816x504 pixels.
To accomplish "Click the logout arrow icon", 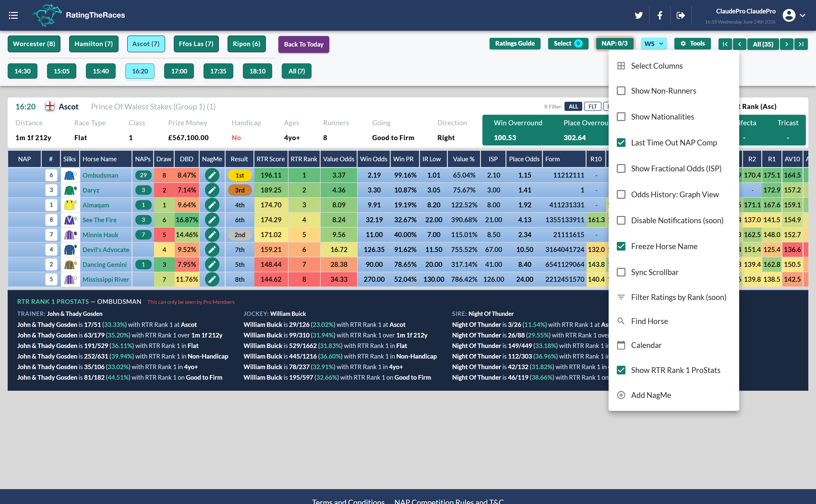I will tap(681, 15).
